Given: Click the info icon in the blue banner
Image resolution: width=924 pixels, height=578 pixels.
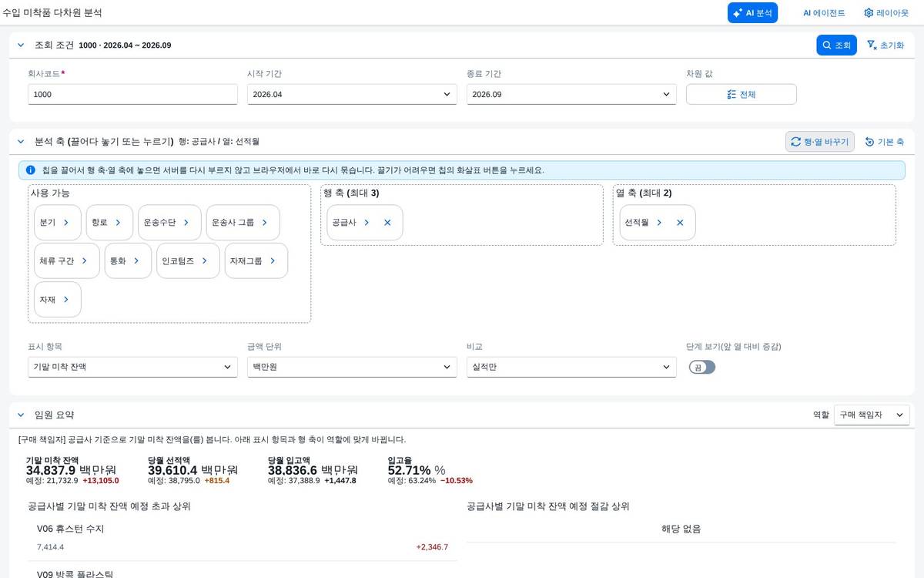Looking at the screenshot, I should 31,170.
